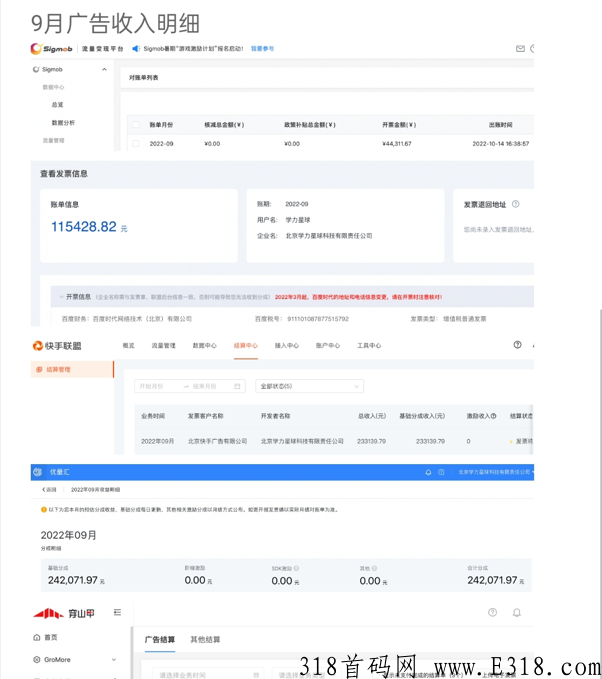The width and height of the screenshot is (602, 679).
Task: Click the 结束月份 end month field
Action: pos(204,386)
